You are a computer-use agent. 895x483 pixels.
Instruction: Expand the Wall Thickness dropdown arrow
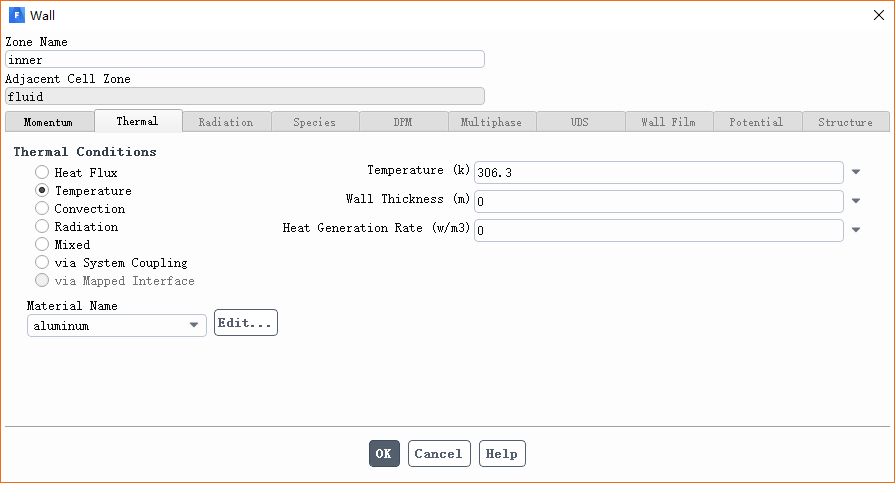(x=856, y=201)
